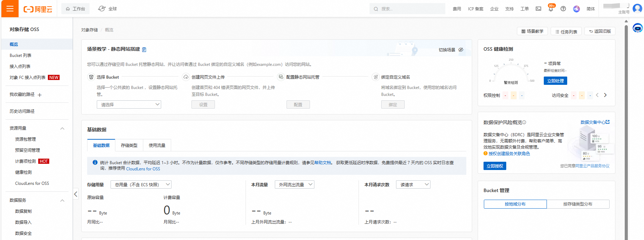Click the copy icon beside 静态网站搭建

(x=144, y=50)
